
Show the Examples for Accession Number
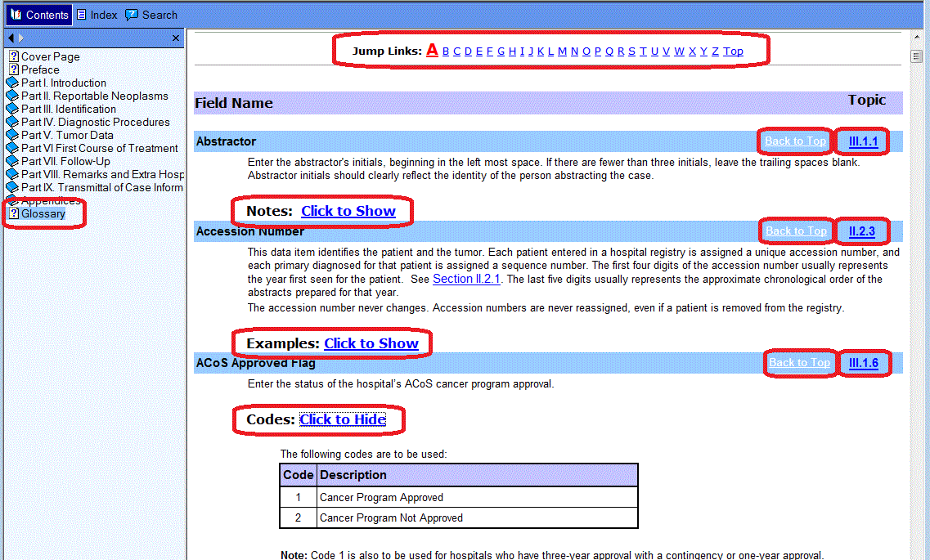pos(371,343)
